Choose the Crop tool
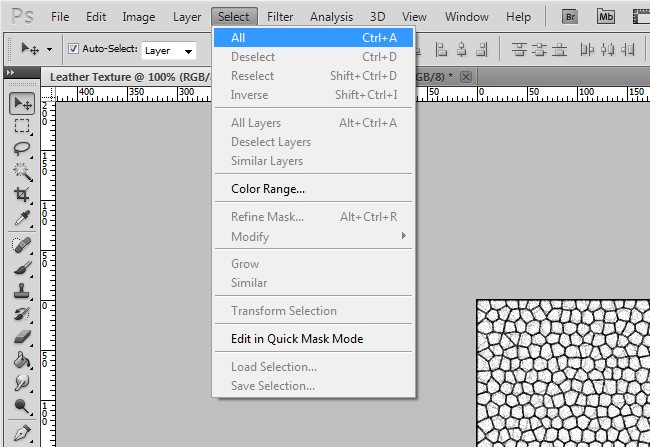This screenshot has height=447, width=650. [22, 195]
